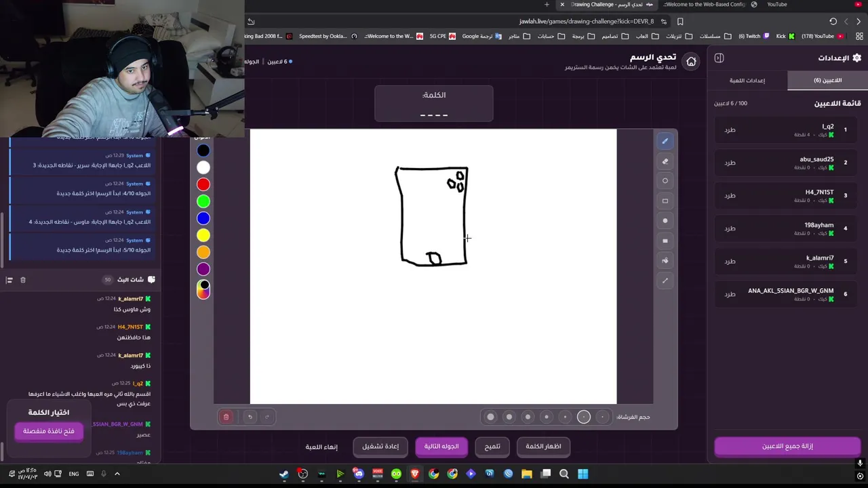Pick the yellow color swatch
Screen dimensions: 868x488
(203, 235)
